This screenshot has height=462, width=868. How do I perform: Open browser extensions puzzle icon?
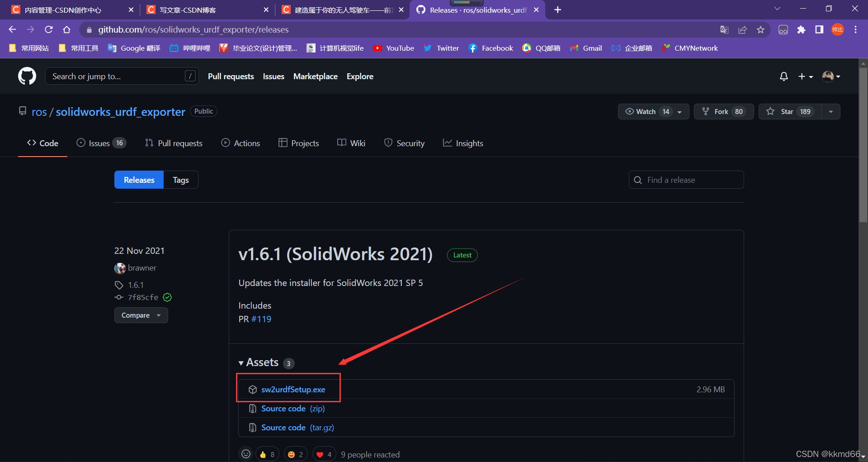click(x=801, y=29)
